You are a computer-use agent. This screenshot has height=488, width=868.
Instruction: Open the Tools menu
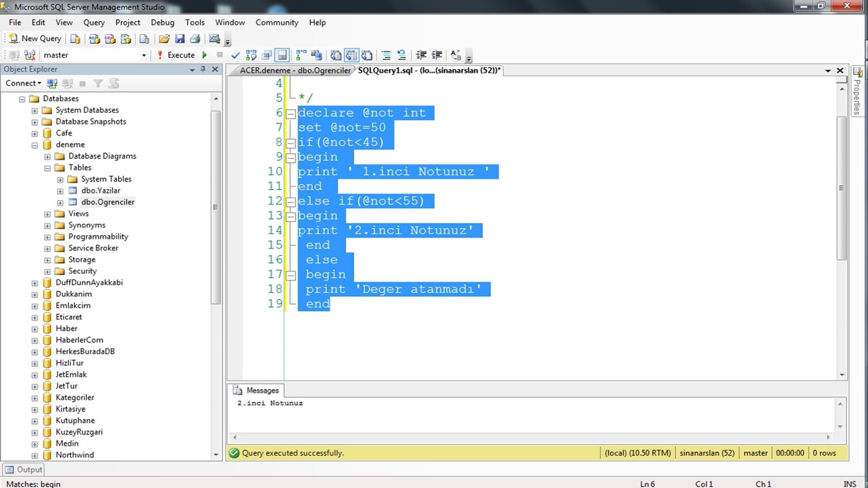(x=194, y=23)
